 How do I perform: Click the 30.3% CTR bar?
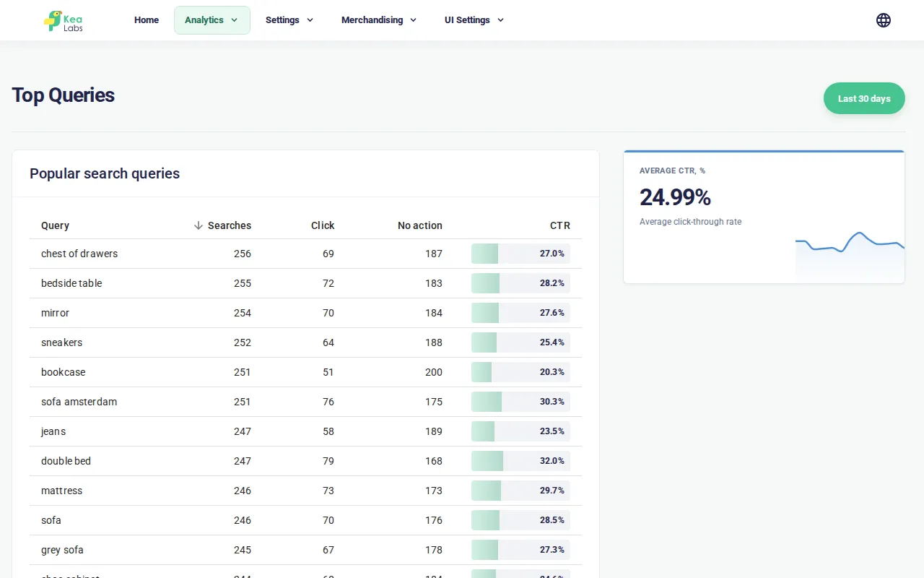pos(520,402)
